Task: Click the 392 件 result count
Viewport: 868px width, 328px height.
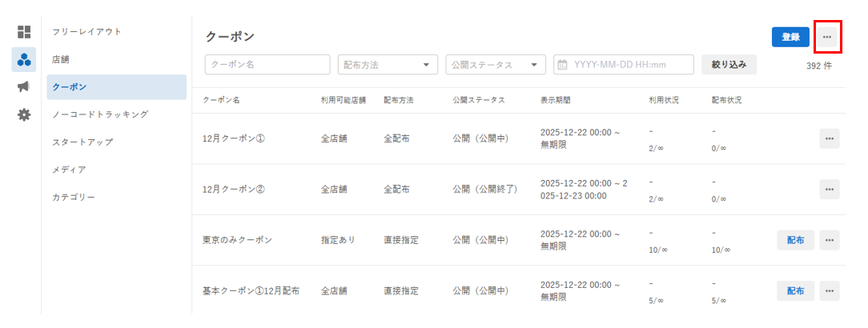Action: coord(818,66)
